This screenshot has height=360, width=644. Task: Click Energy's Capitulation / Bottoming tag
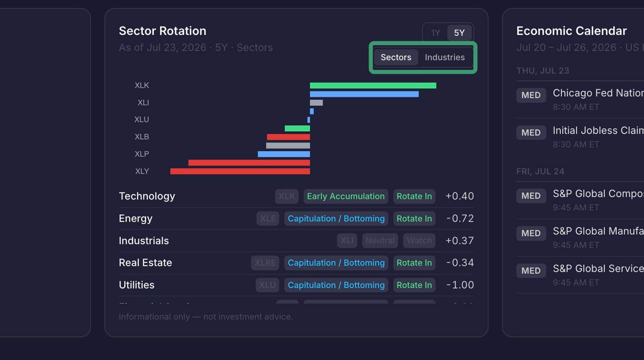point(336,219)
